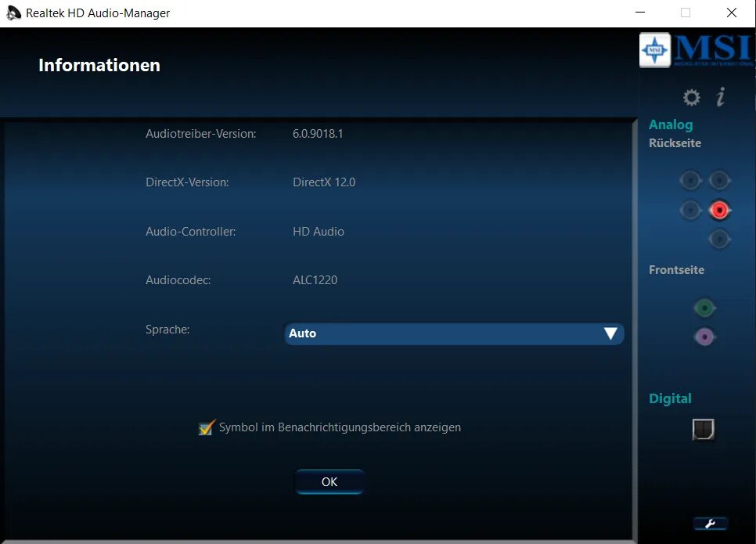Minimize the Realtek HD Audio-Manager window
The width and height of the screenshot is (756, 544).
coord(640,13)
